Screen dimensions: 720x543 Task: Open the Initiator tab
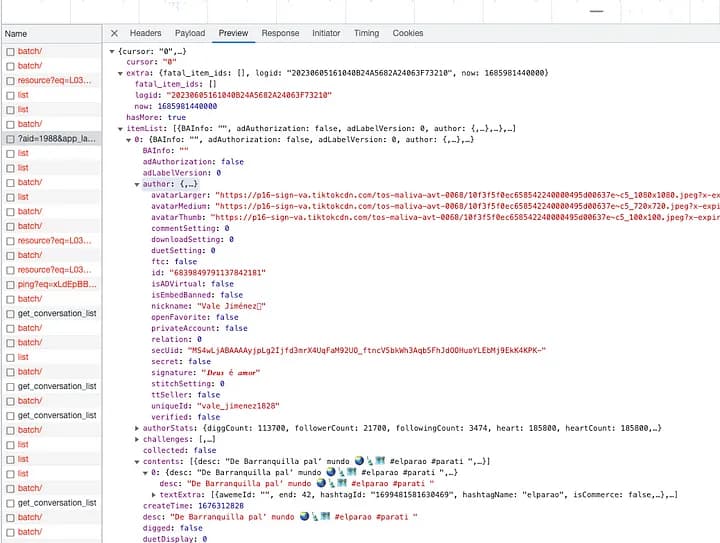point(326,33)
